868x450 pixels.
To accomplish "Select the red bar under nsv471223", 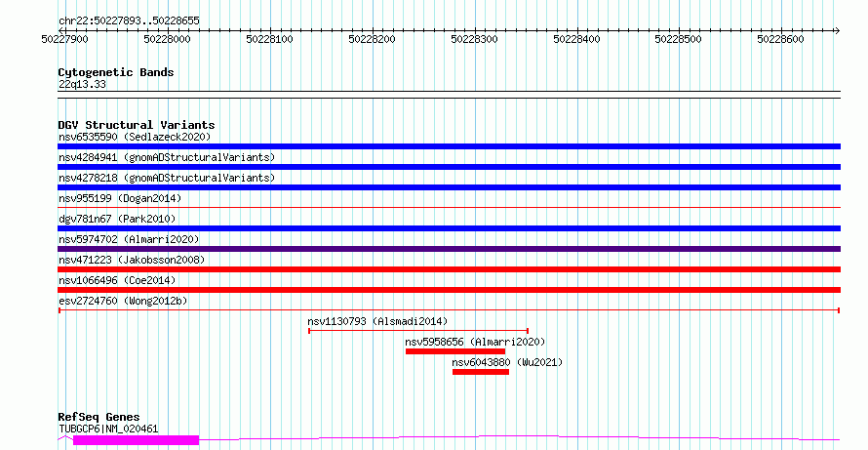I will click(x=449, y=269).
